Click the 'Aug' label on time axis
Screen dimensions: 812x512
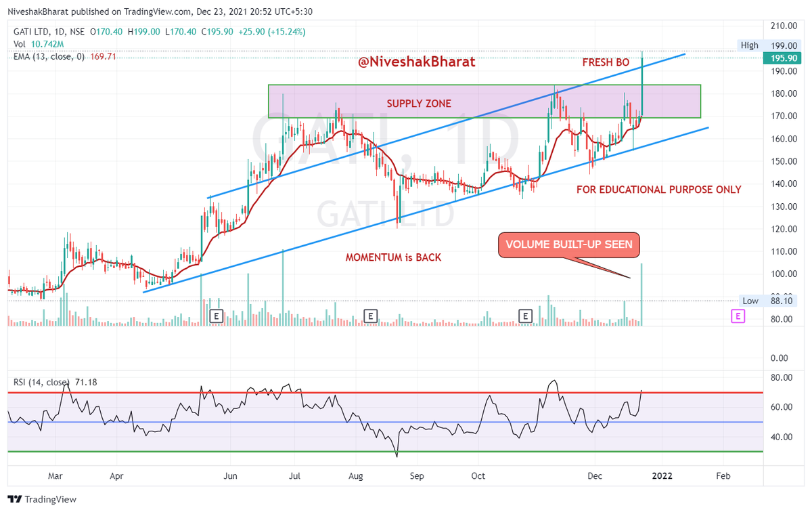[x=357, y=476]
